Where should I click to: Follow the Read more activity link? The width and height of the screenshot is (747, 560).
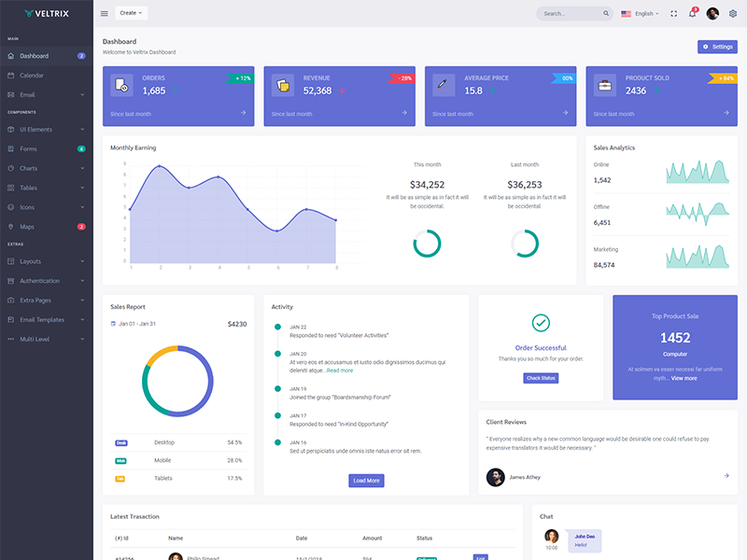[x=340, y=371]
